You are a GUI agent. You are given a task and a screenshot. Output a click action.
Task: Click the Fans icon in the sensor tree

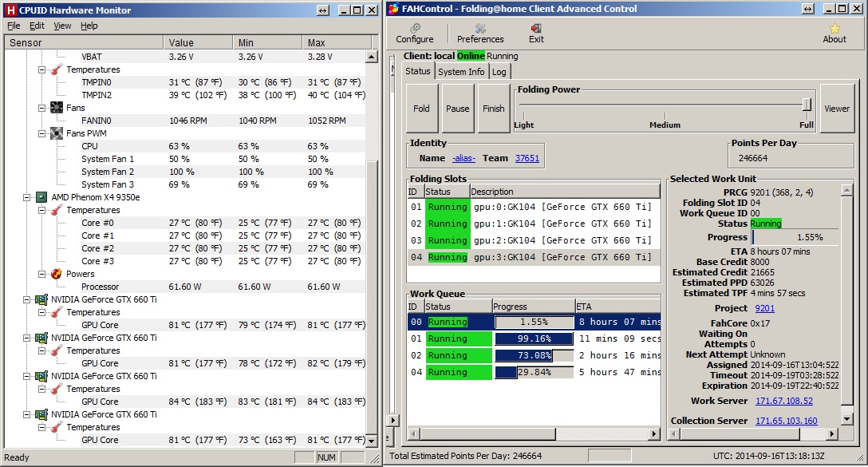tap(57, 108)
